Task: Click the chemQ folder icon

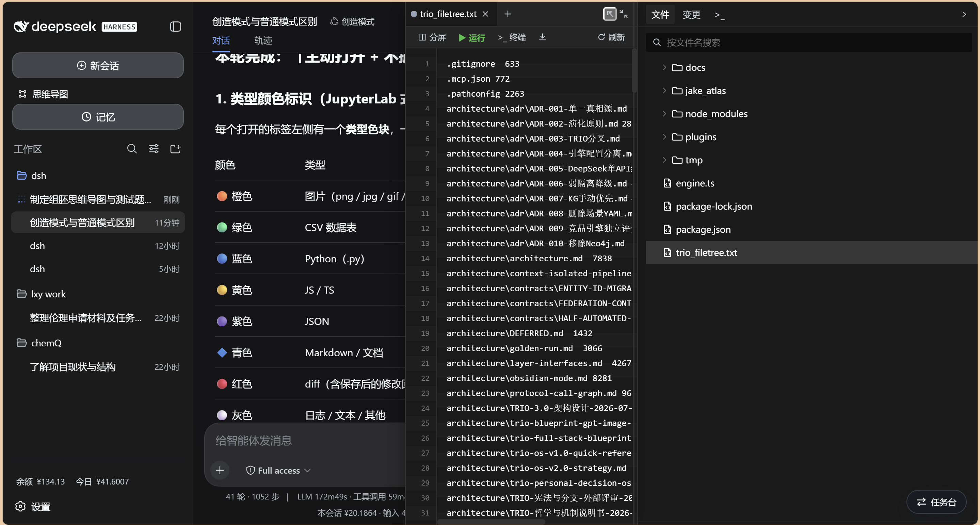Action: click(x=22, y=343)
